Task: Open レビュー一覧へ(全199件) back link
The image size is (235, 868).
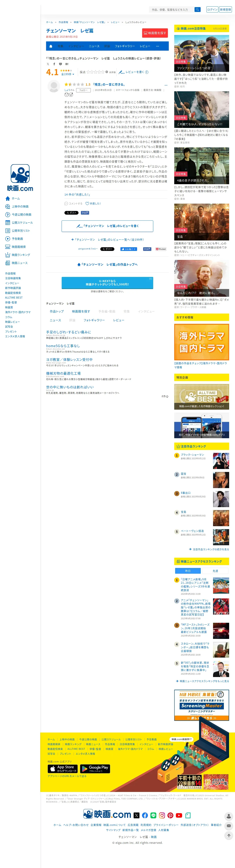Action: click(x=107, y=240)
